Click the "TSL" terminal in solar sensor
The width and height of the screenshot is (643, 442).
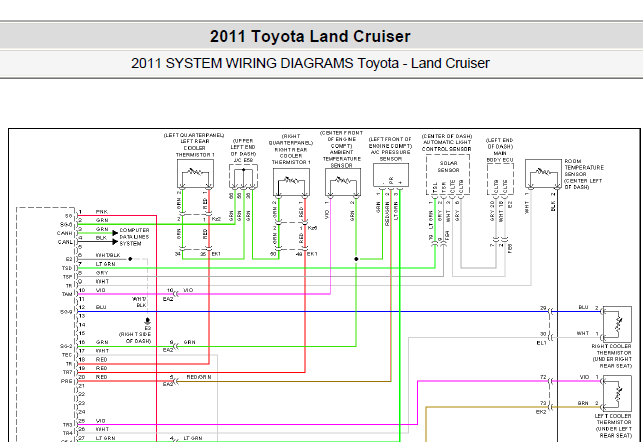[435, 187]
